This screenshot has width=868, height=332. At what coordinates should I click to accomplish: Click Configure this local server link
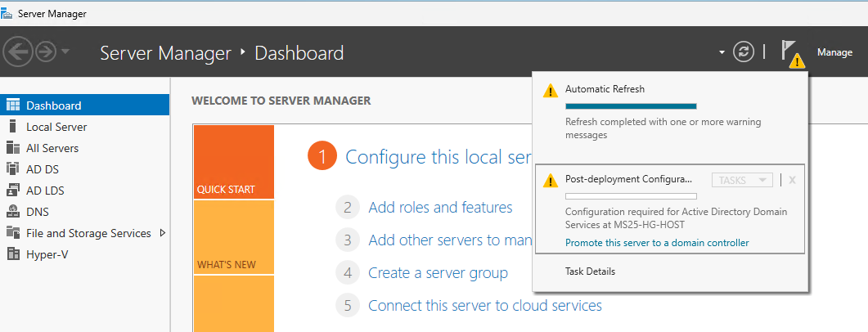coord(438,157)
